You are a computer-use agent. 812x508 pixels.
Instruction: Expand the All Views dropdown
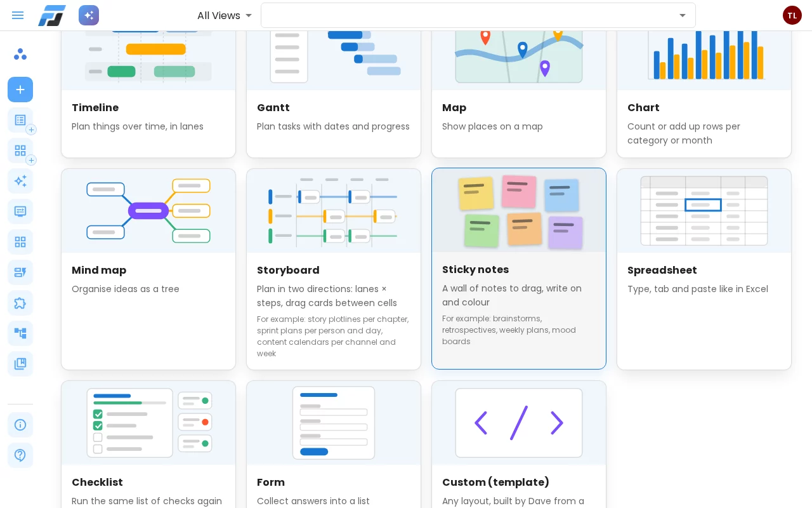(x=225, y=15)
